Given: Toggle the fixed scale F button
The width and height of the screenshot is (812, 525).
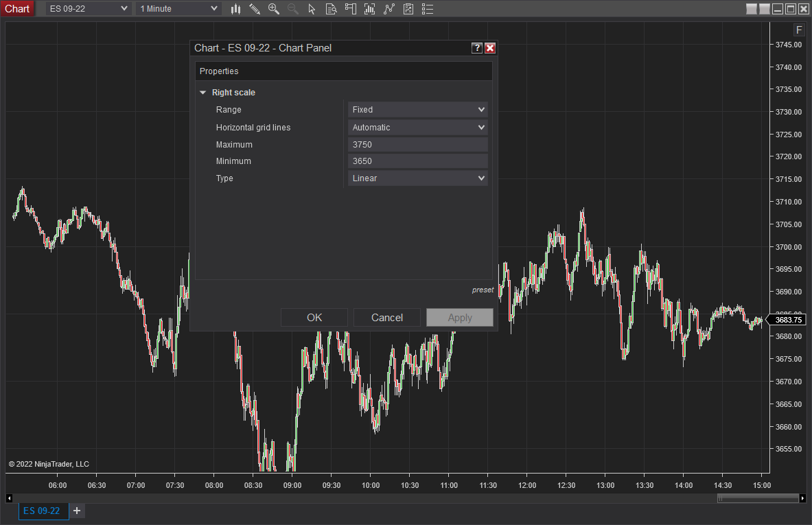Looking at the screenshot, I should click(x=799, y=30).
